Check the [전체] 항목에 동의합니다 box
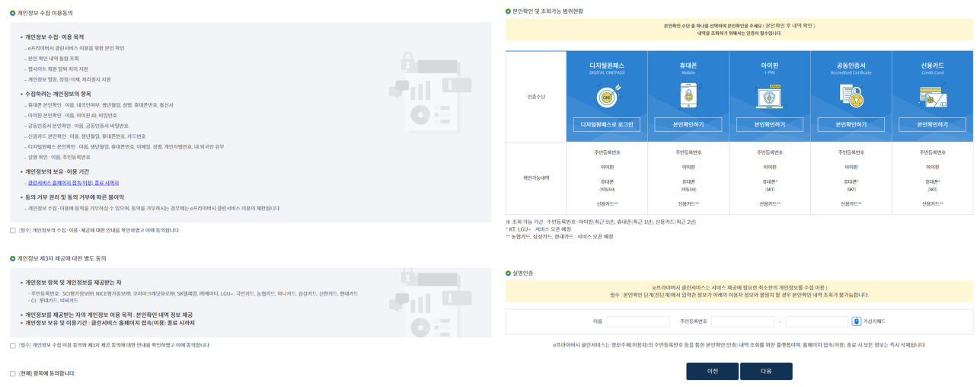Screen dimensions: 980x387 click(x=12, y=373)
